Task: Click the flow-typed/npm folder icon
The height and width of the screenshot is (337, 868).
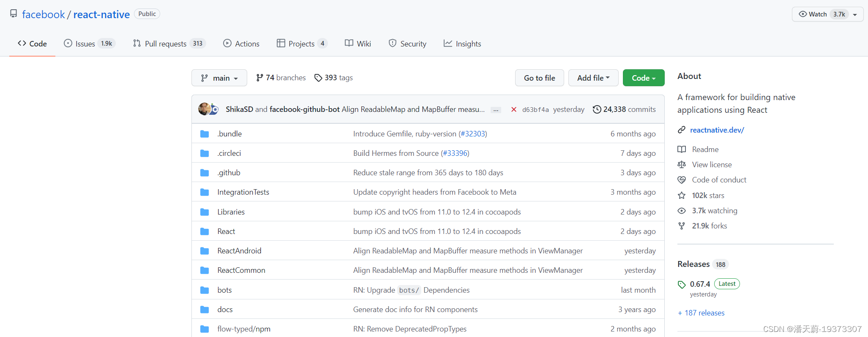Action: coord(205,329)
